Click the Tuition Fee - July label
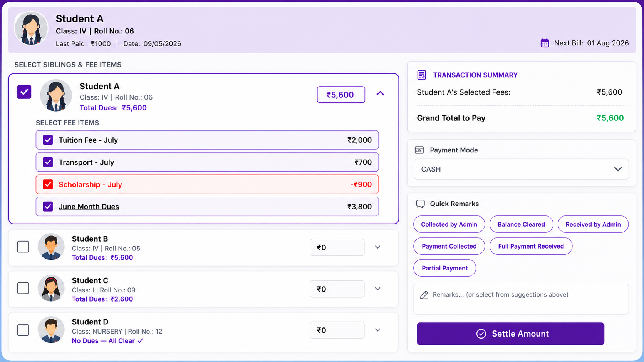The image size is (644, 362). point(88,140)
